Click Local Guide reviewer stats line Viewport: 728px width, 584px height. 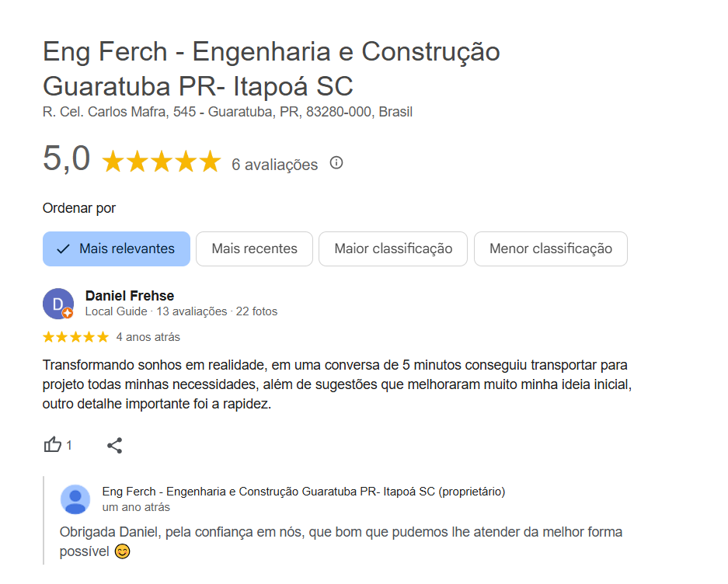181,311
